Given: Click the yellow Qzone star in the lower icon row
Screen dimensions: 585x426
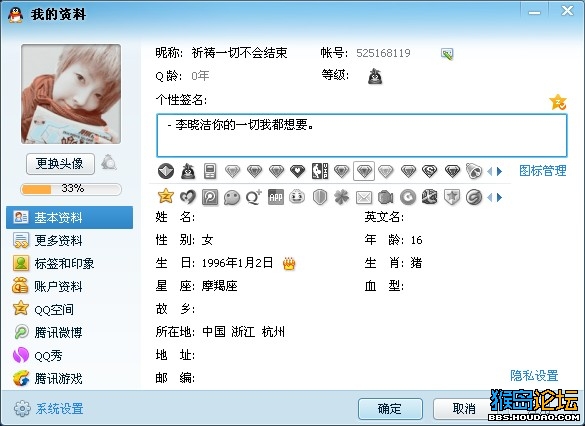Looking at the screenshot, I should pyautogui.click(x=166, y=196).
